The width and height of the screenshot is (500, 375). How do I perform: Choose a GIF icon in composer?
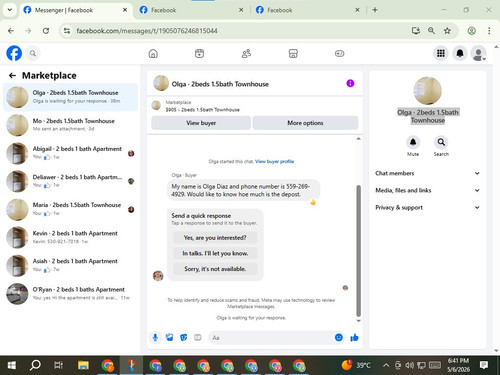point(198,338)
